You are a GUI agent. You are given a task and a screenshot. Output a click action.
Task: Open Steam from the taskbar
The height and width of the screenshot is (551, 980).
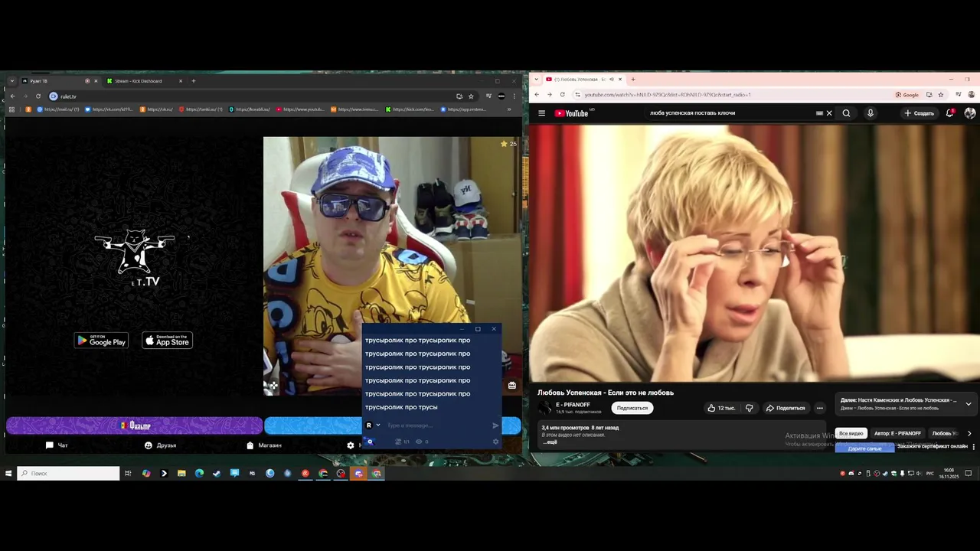(217, 474)
